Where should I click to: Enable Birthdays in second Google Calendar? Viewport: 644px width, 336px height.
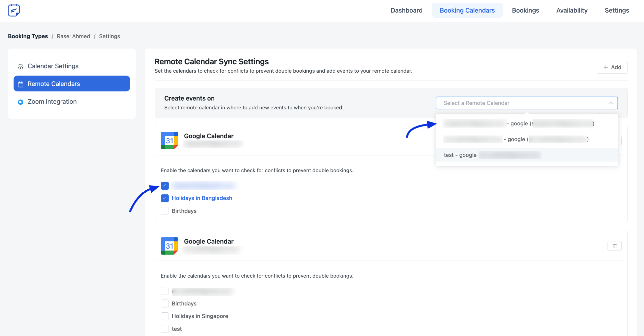(165, 304)
